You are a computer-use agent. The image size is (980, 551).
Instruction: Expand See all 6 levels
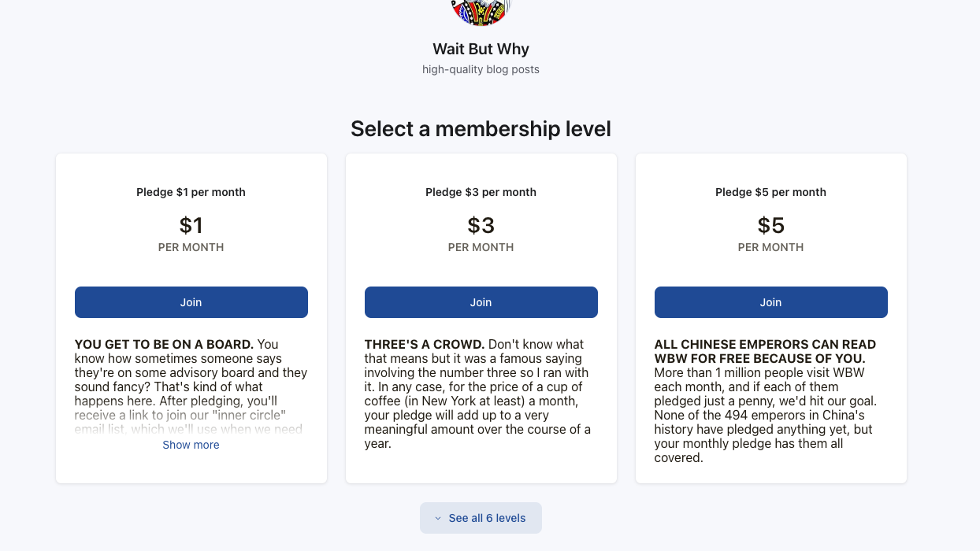(481, 518)
